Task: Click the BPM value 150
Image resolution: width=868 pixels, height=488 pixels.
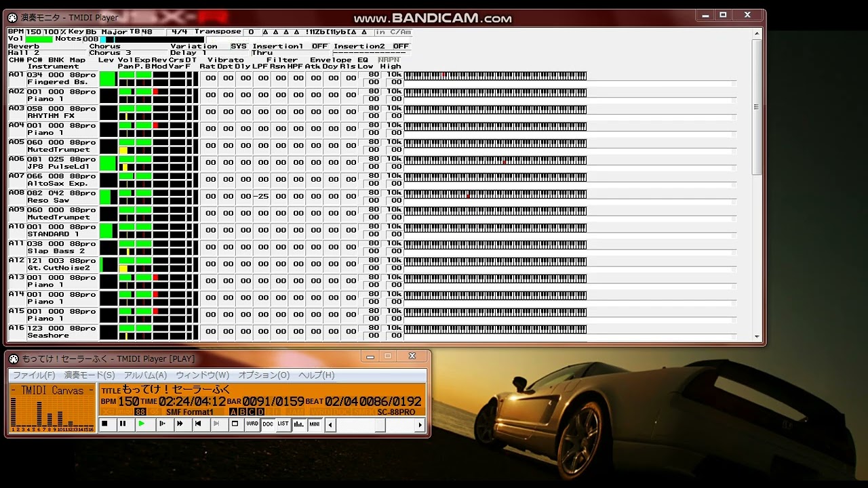Action: coord(33,32)
